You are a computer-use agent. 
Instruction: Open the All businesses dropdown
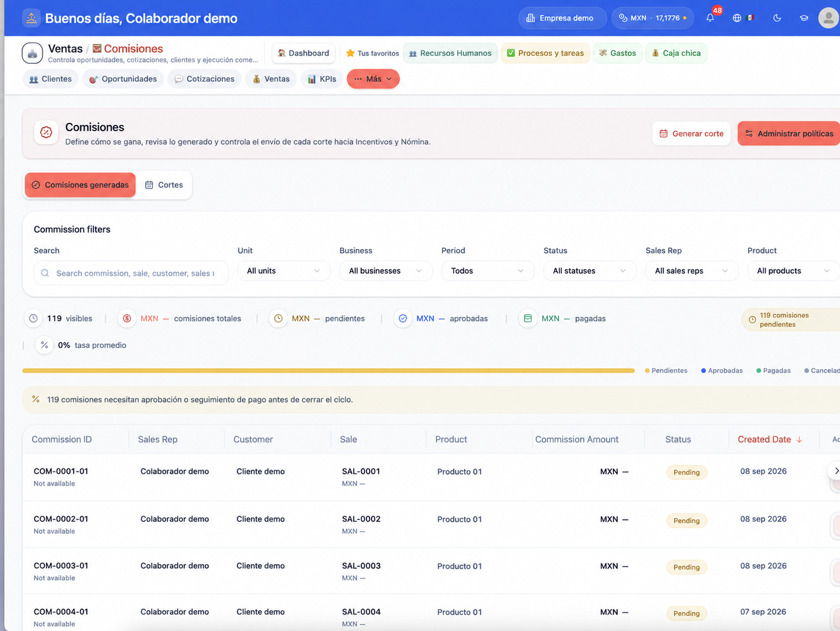click(386, 271)
